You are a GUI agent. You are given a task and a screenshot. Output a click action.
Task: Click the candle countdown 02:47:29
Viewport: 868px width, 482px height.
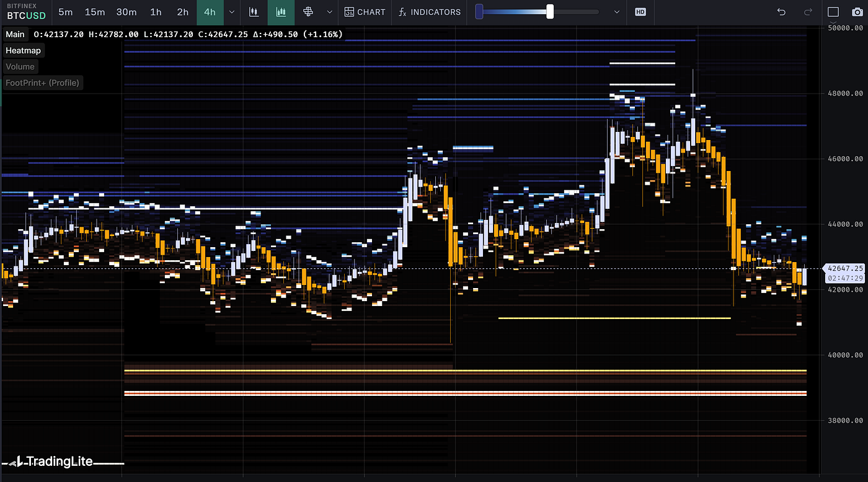point(845,278)
